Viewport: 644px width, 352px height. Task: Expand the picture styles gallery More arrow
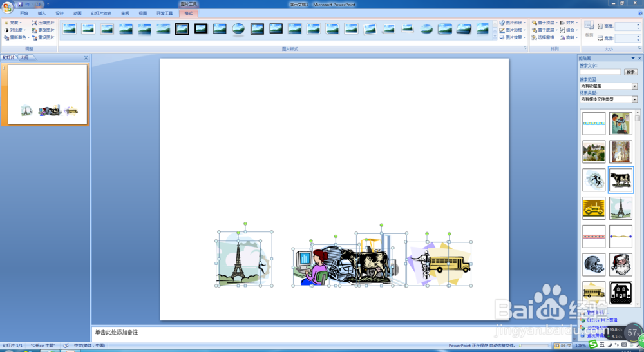click(495, 37)
